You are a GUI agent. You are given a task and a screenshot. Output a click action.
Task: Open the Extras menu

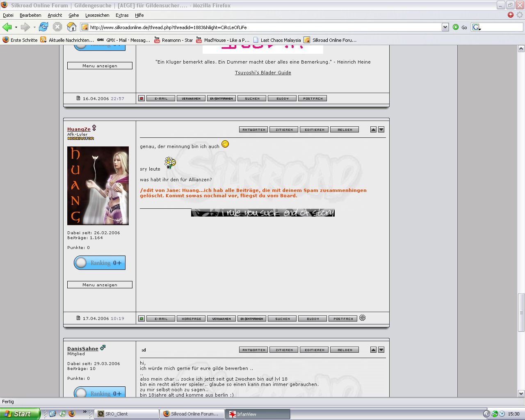pyautogui.click(x=122, y=15)
